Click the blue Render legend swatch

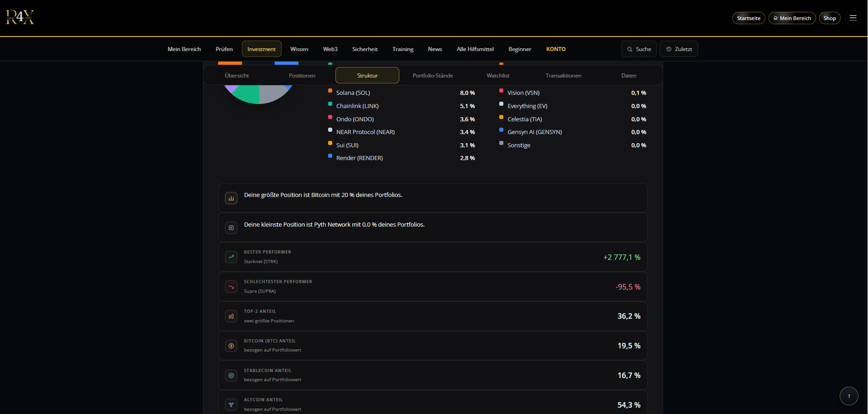[330, 156]
